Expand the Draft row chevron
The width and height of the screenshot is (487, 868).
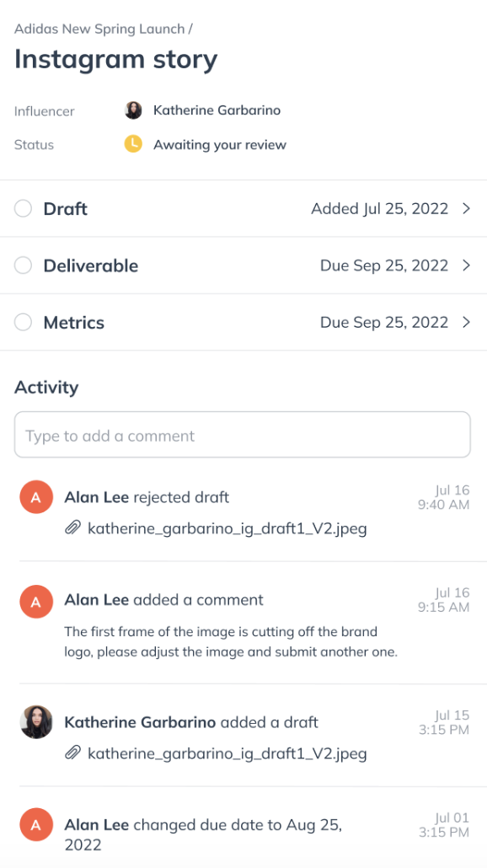point(467,209)
